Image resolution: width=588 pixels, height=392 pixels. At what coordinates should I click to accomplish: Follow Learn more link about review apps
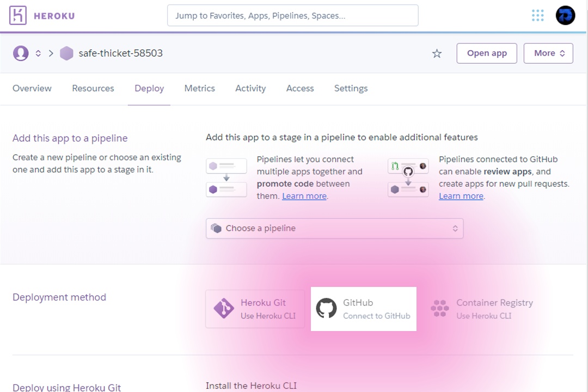(461, 196)
